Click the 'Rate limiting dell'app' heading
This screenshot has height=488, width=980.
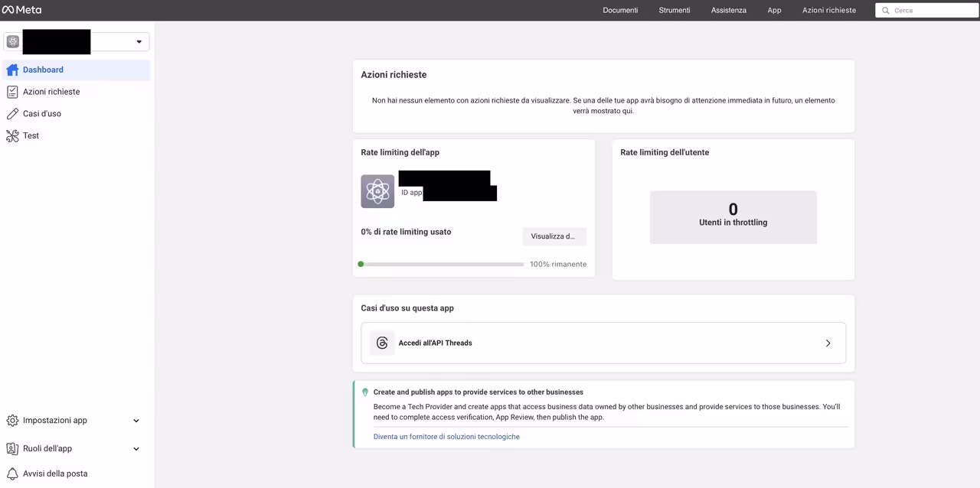pyautogui.click(x=400, y=152)
